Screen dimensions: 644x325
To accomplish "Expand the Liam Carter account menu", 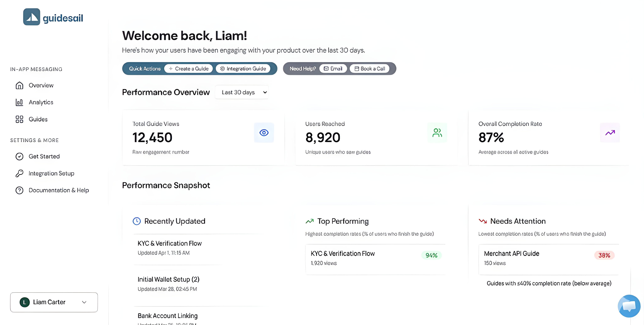I will click(x=54, y=302).
